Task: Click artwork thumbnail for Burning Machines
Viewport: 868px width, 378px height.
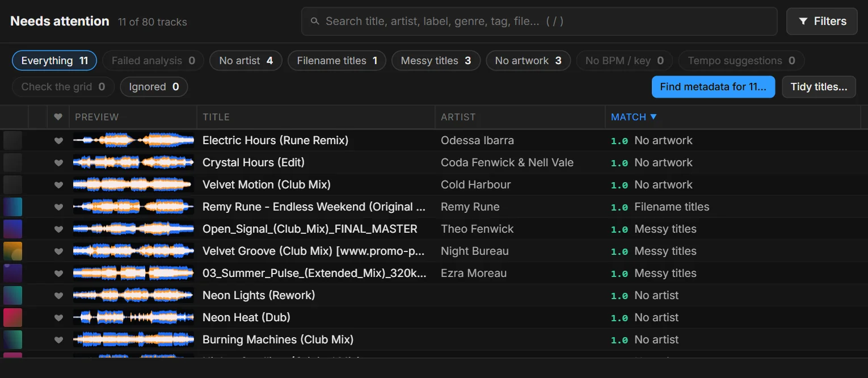Action: click(x=12, y=339)
